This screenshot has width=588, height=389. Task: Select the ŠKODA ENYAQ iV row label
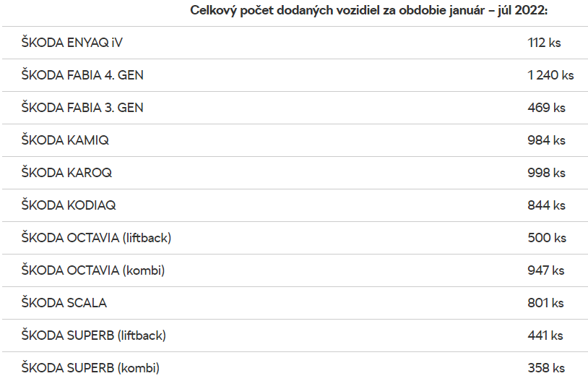click(x=72, y=43)
